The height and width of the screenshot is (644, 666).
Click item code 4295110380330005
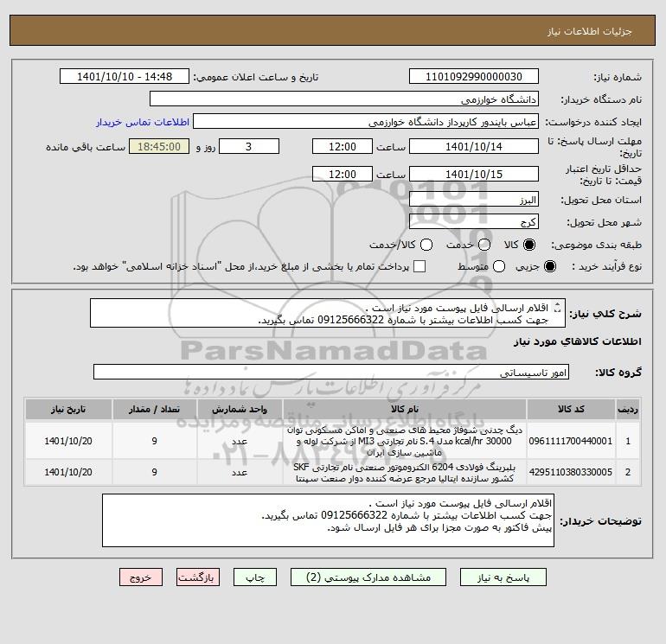tap(571, 472)
